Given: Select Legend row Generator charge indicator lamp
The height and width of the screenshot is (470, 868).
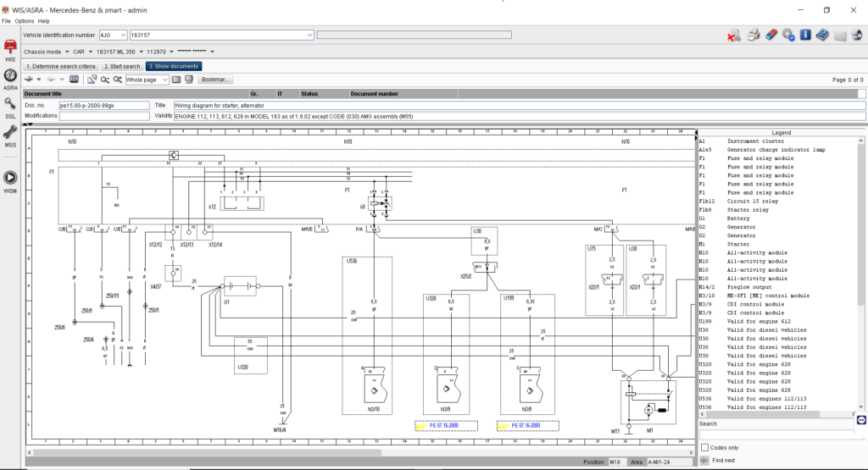Looking at the screenshot, I should pos(778,150).
